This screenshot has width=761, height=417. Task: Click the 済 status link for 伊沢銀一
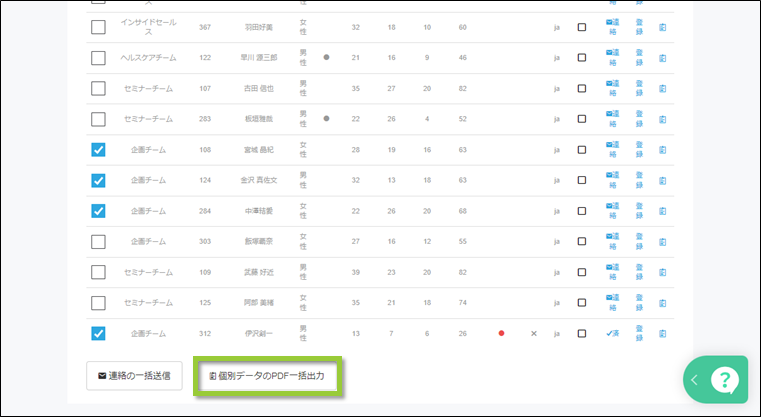(611, 333)
